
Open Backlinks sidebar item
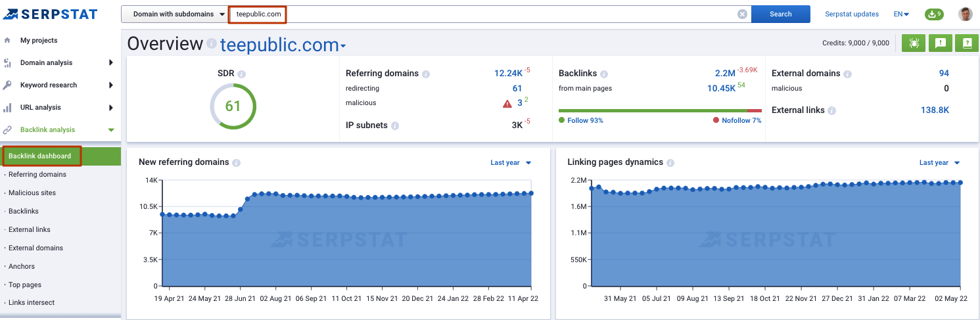tap(24, 212)
